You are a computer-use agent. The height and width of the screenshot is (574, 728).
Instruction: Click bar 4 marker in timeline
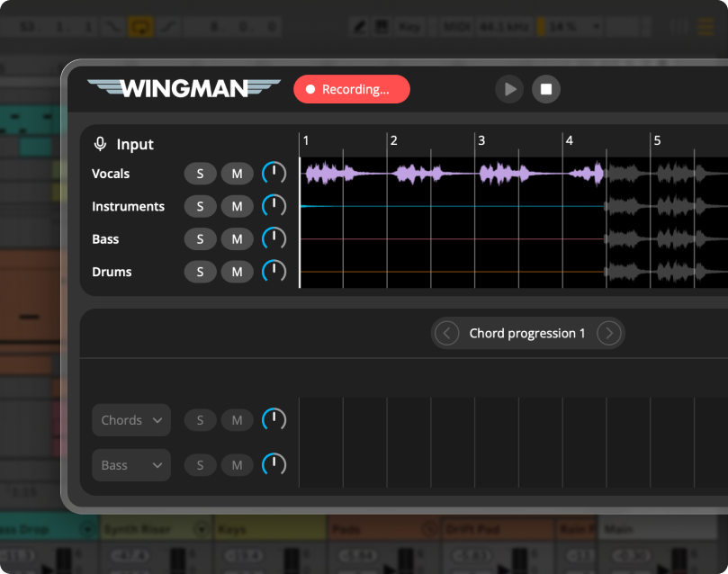tap(570, 140)
